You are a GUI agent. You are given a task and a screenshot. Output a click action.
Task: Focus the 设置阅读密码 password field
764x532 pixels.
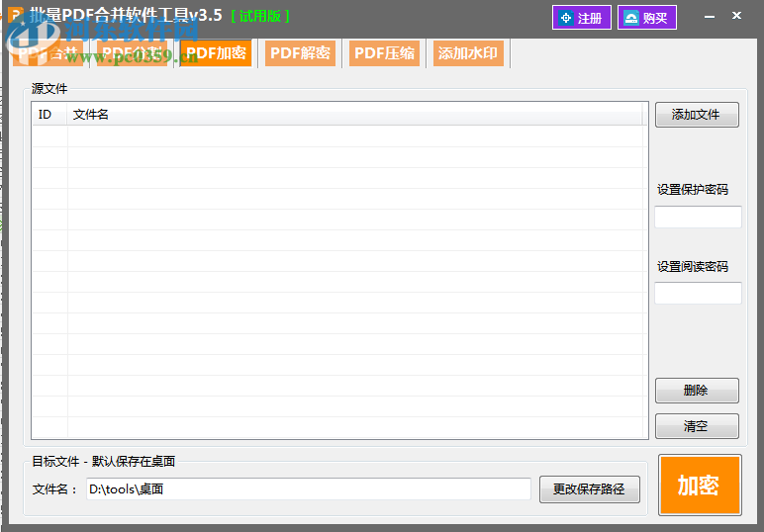698,293
